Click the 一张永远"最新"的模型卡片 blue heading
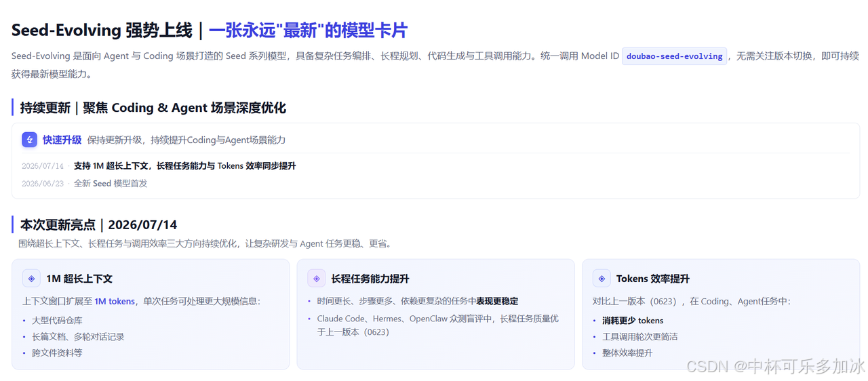 308,31
